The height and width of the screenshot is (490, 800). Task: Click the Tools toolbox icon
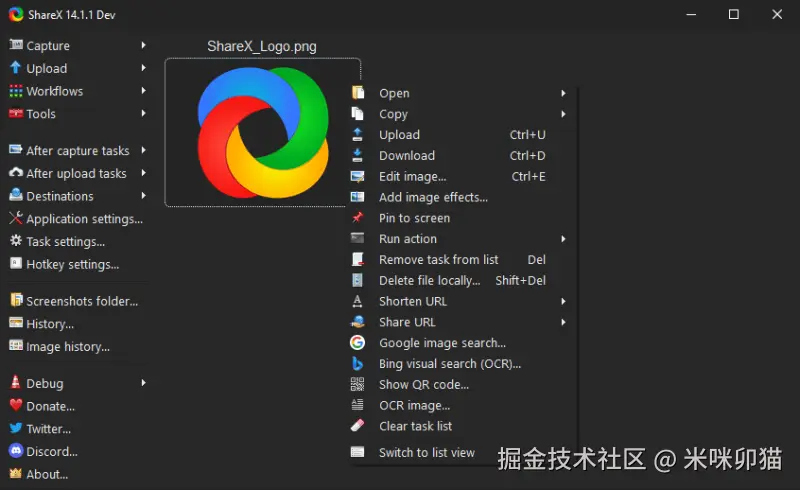(x=16, y=113)
